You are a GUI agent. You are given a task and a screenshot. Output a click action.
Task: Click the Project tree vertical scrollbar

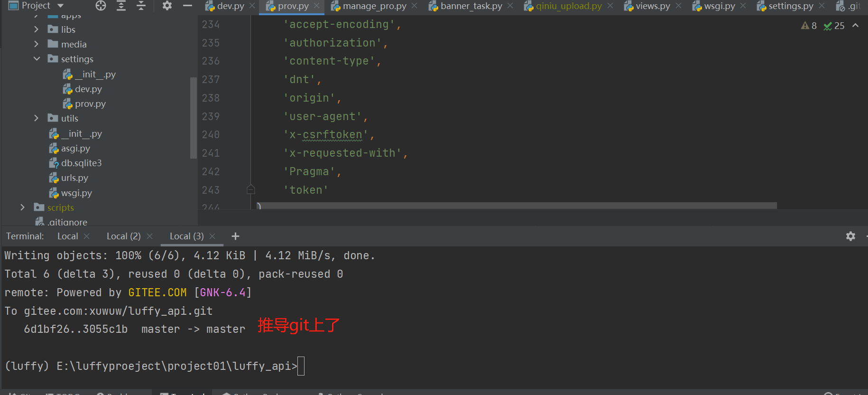[193, 117]
